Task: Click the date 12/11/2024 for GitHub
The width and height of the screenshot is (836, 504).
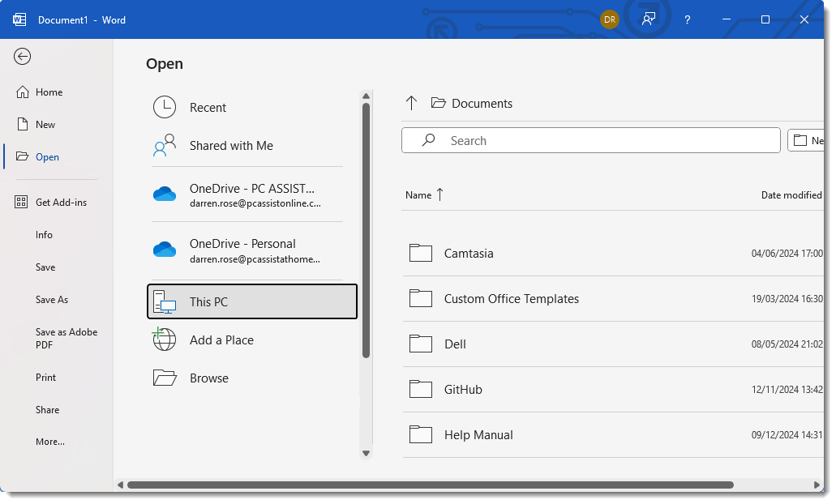Action: [x=787, y=390]
